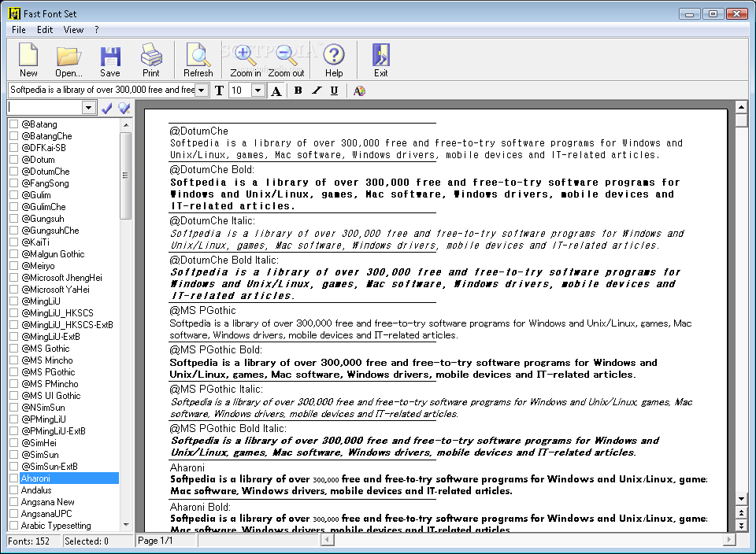Open a file with the Open icon
Viewport: 756px width, 554px height.
click(69, 60)
